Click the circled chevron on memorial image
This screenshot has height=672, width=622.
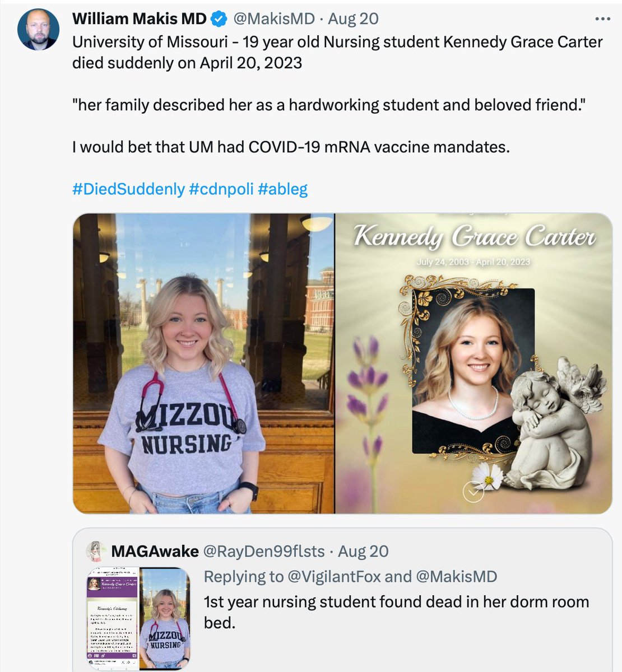[474, 492]
